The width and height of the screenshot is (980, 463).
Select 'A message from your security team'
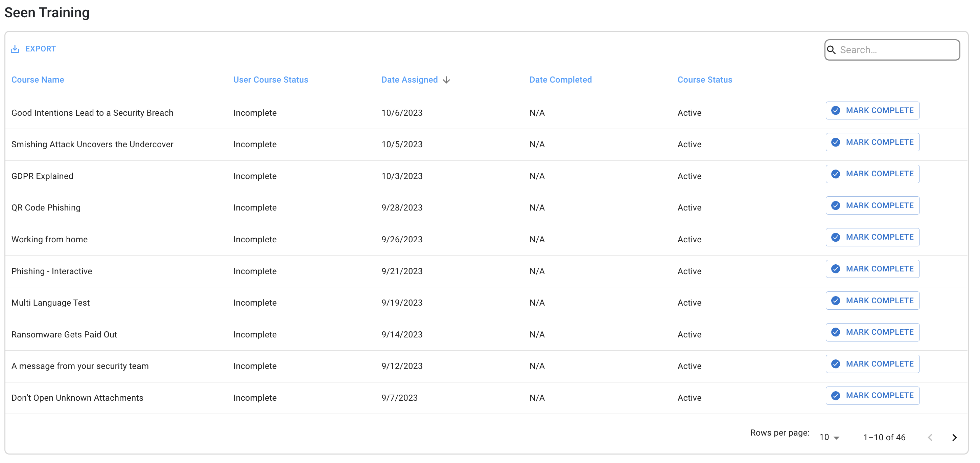coord(80,366)
